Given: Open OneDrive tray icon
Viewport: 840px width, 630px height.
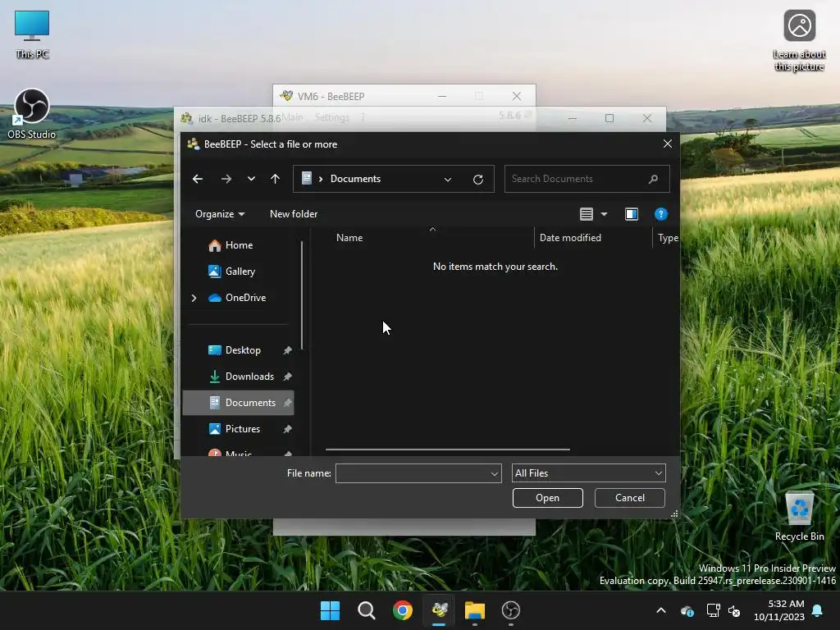Looking at the screenshot, I should click(687, 610).
